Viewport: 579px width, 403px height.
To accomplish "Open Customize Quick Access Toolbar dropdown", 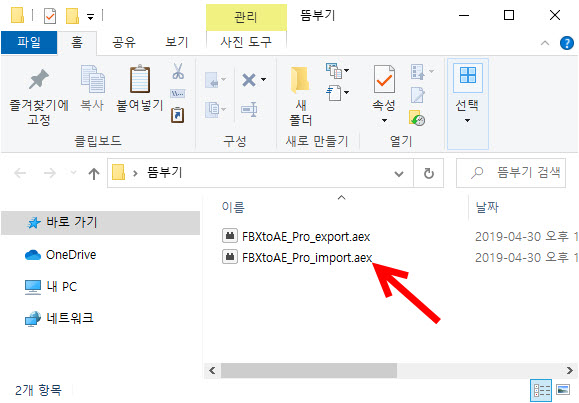I will [90, 17].
